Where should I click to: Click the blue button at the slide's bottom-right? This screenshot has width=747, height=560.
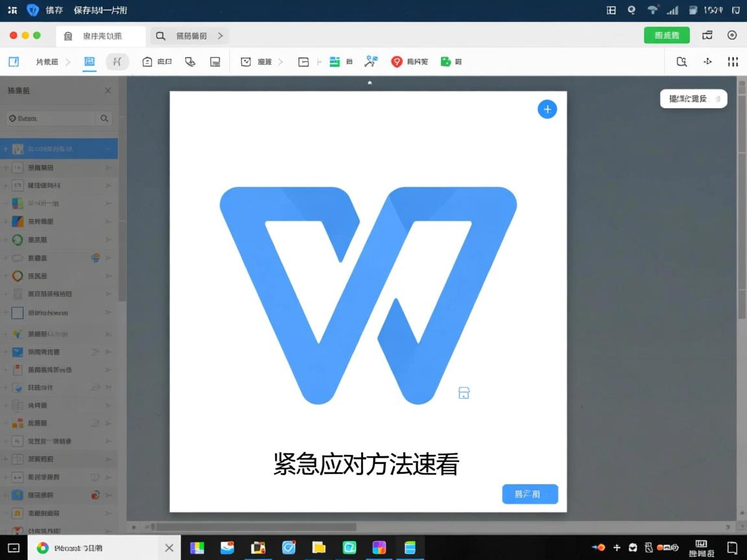coord(530,494)
